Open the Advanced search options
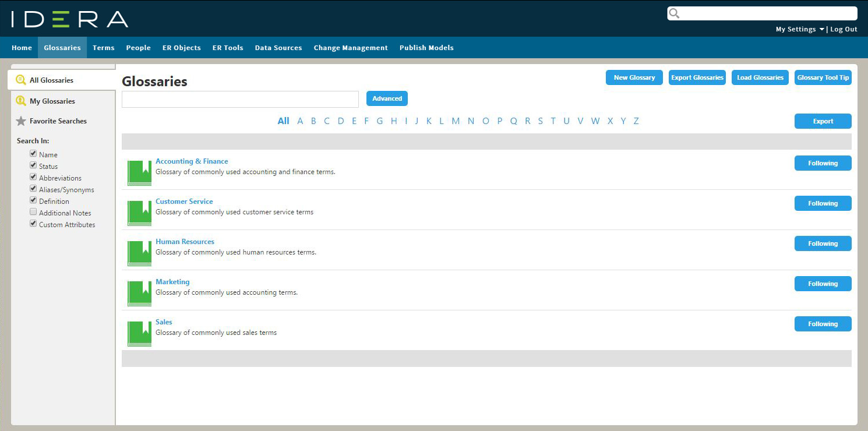Image resolution: width=868 pixels, height=431 pixels. (387, 98)
